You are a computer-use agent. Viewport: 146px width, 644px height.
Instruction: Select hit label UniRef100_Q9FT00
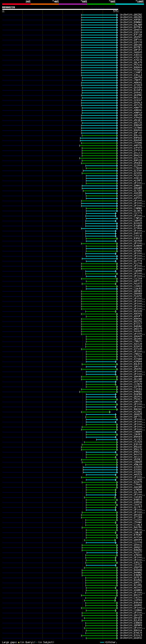[131, 40]
